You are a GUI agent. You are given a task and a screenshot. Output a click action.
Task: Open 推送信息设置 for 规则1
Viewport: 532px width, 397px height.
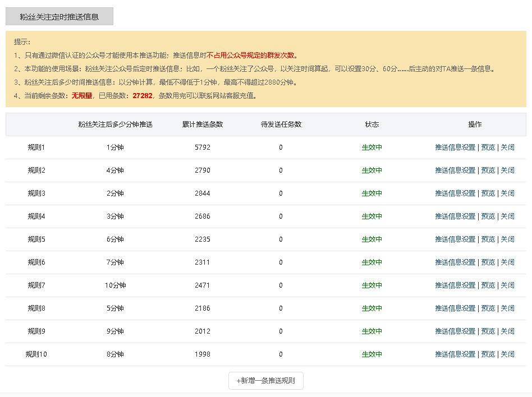point(455,147)
